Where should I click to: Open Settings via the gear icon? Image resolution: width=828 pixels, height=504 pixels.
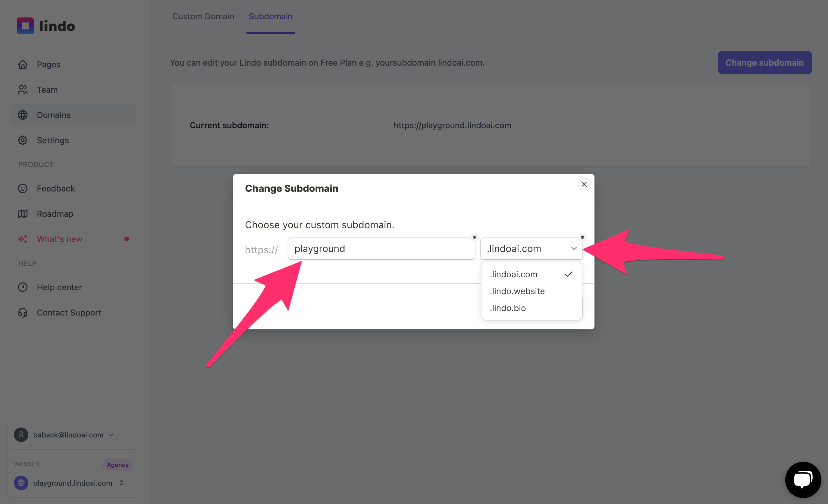click(23, 140)
